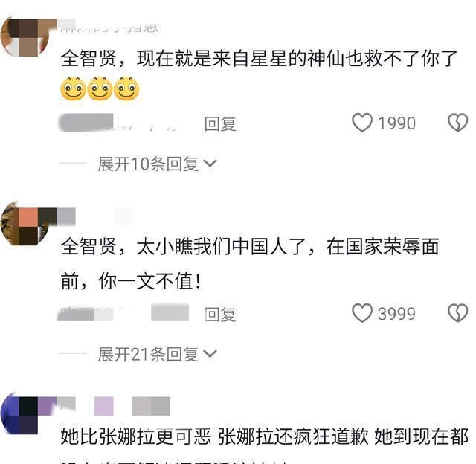
Task: Expand the 10 replies thread
Action: tap(148, 164)
